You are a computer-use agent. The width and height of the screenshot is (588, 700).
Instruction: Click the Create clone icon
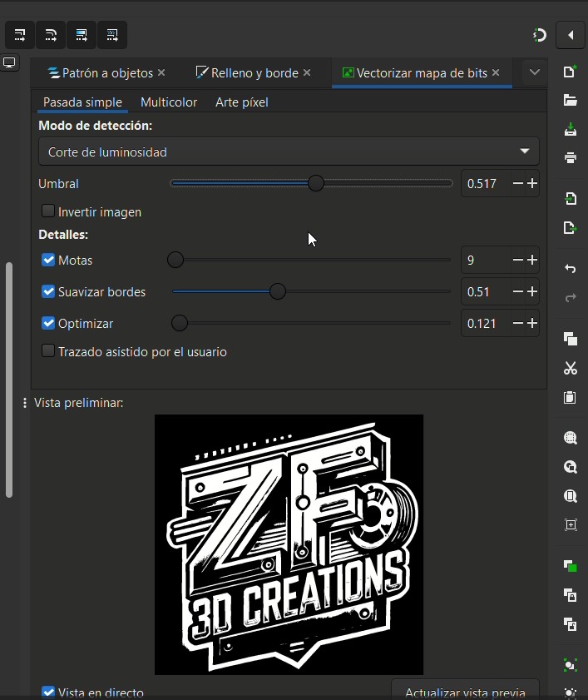point(571,595)
